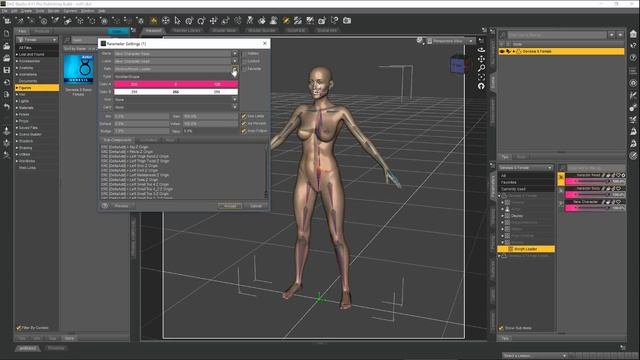Click the search icon in Parameters pane

tap(562, 168)
